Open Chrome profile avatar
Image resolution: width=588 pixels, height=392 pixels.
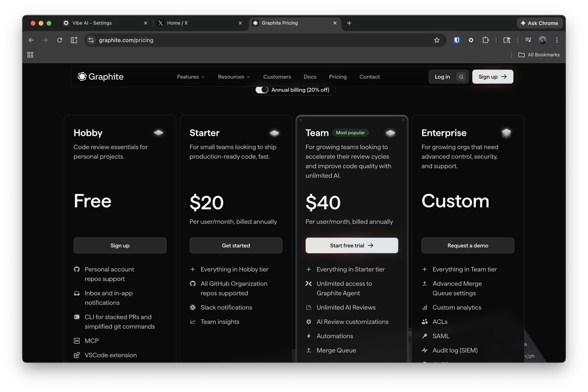pos(542,40)
